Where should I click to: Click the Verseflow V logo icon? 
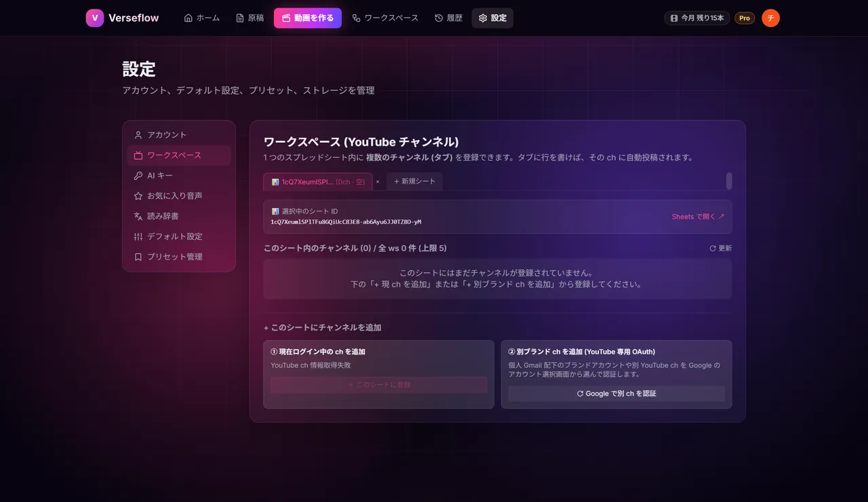(95, 18)
